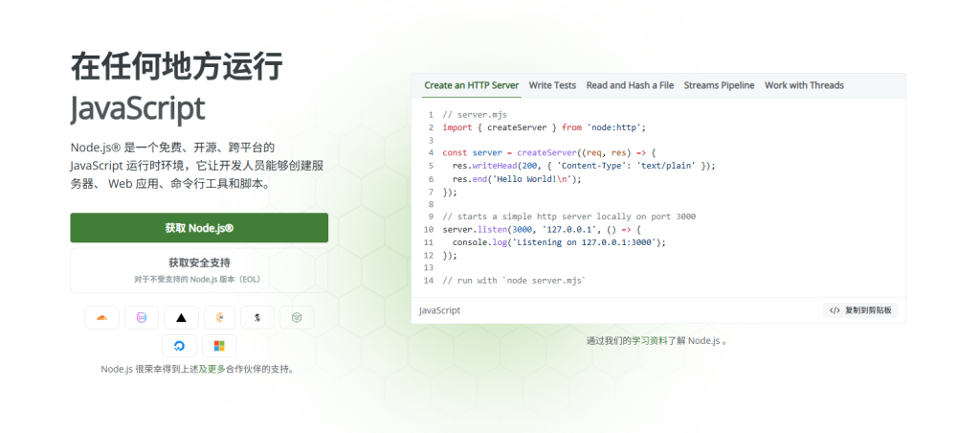Click the server.listen(3000 code line
This screenshot has height=433, width=980.
[542, 230]
